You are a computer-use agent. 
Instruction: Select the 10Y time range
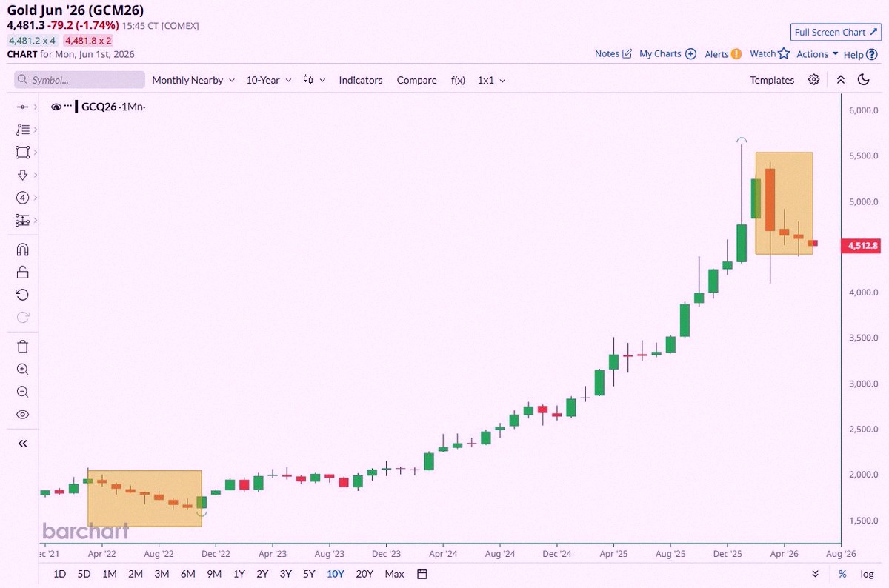336,574
